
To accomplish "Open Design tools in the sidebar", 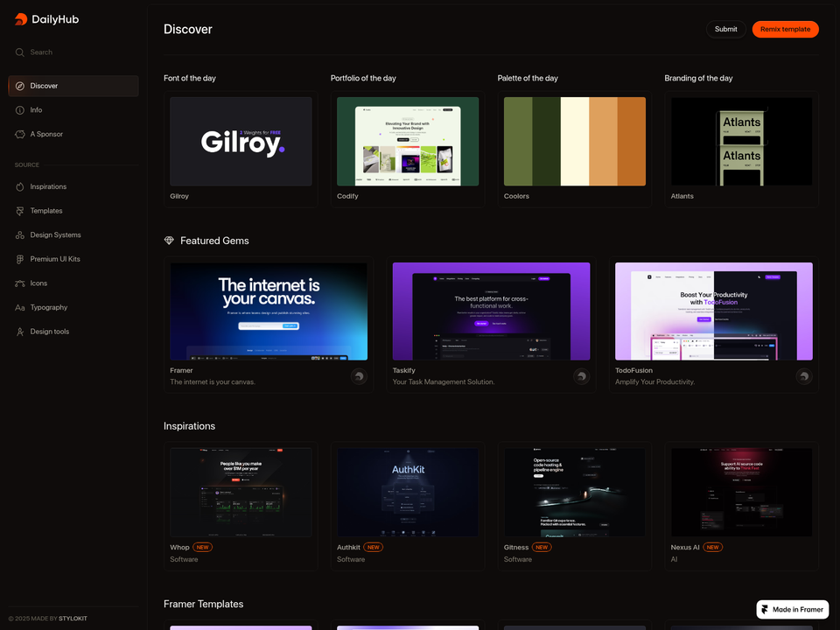I will coord(73,332).
